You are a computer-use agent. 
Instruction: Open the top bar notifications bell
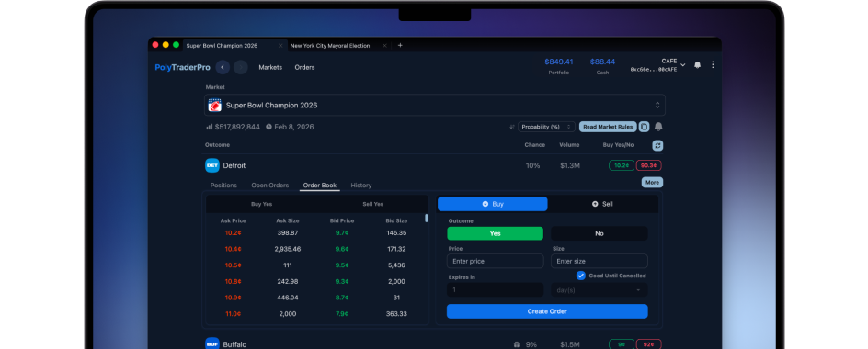pos(698,64)
